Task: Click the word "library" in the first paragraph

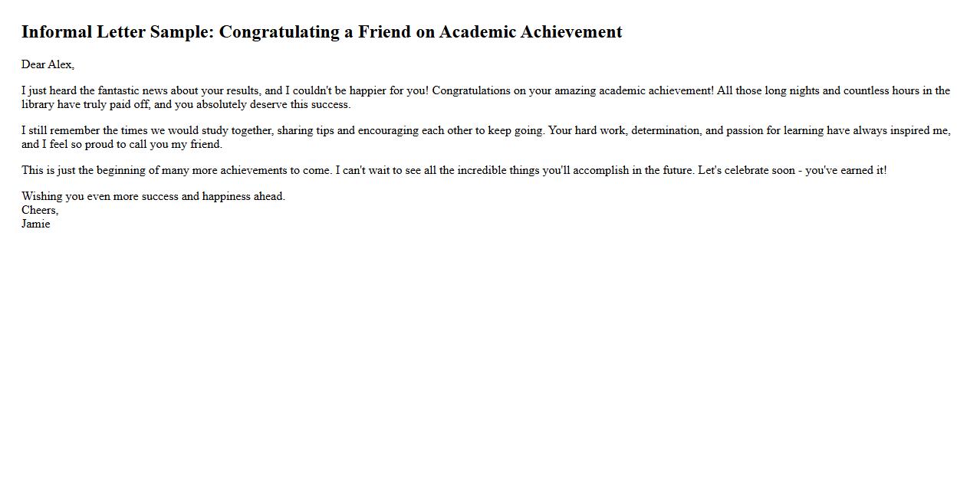Action: [38, 104]
